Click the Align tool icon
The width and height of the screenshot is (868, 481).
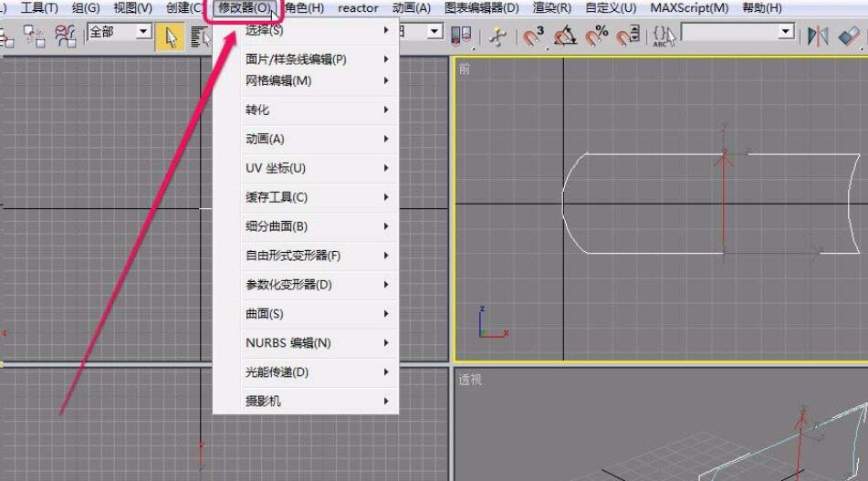849,37
